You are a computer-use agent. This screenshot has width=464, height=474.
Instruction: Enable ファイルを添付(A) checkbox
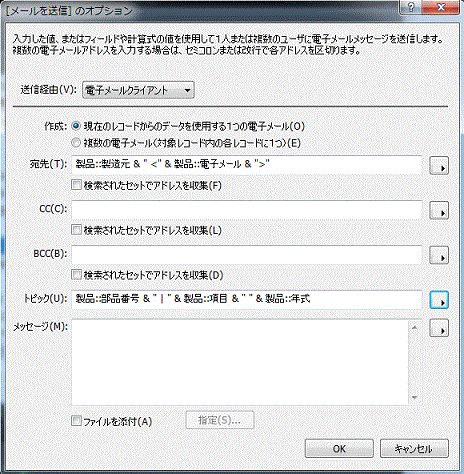point(76,421)
